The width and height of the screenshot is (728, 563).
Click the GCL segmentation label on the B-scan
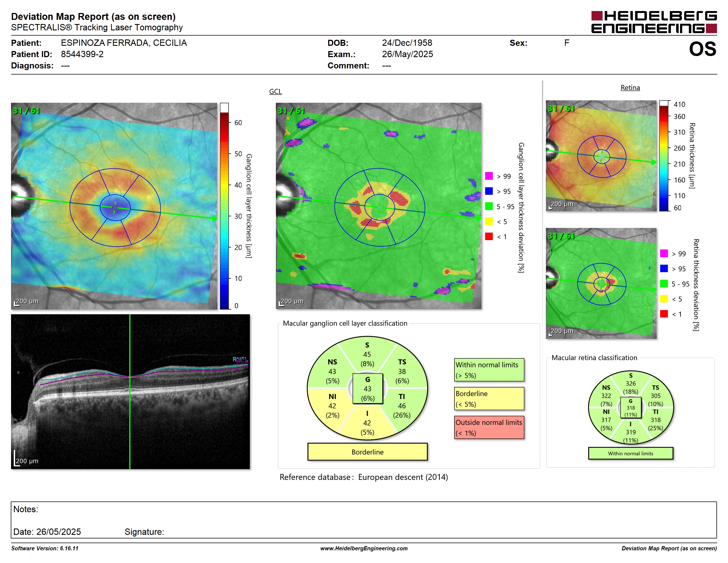coord(242,360)
